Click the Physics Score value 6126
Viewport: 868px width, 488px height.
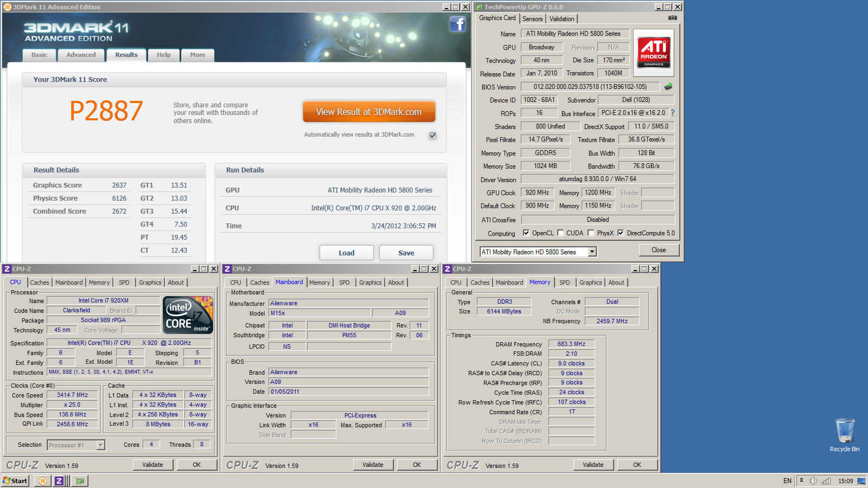119,198
